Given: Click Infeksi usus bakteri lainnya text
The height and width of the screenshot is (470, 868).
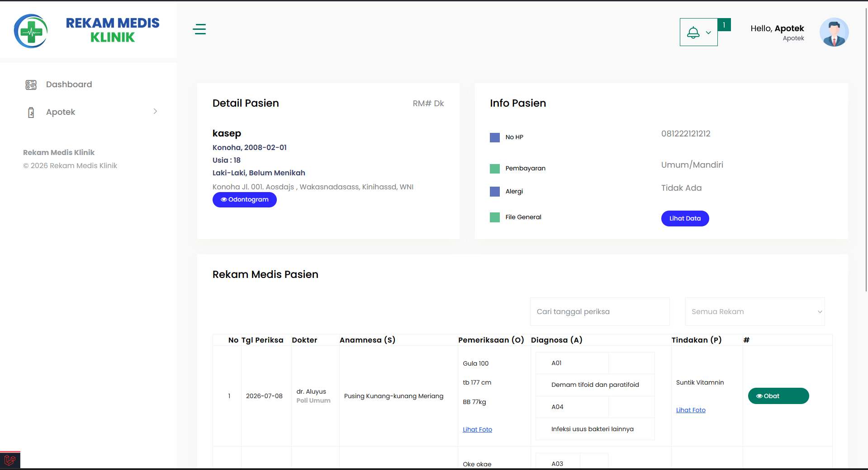Looking at the screenshot, I should click(x=592, y=429).
